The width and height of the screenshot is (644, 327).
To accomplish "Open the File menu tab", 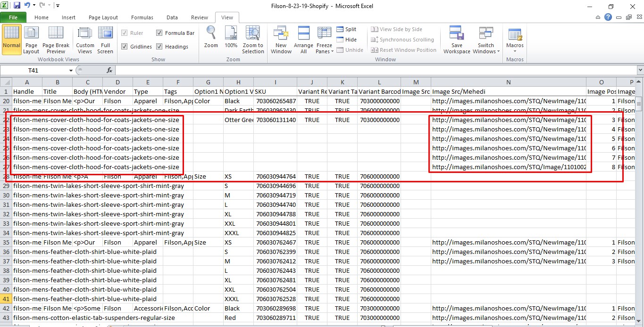I will [13, 17].
